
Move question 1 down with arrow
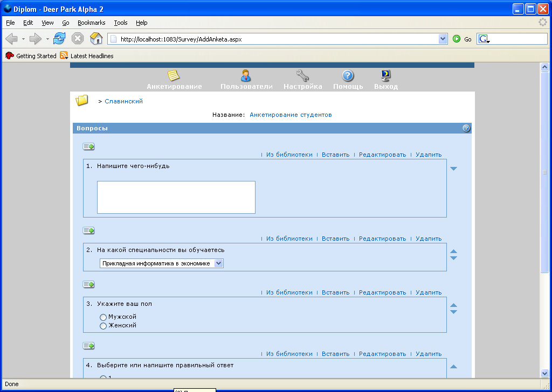pyautogui.click(x=454, y=169)
